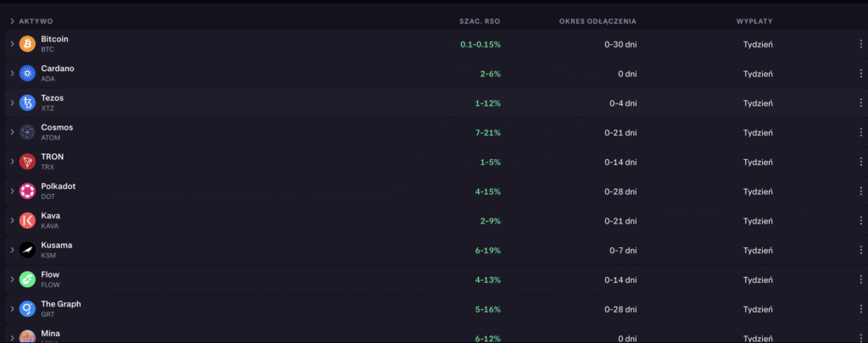Open the three-dot menu for Cardano
The width and height of the screenshot is (868, 343).
pos(860,74)
